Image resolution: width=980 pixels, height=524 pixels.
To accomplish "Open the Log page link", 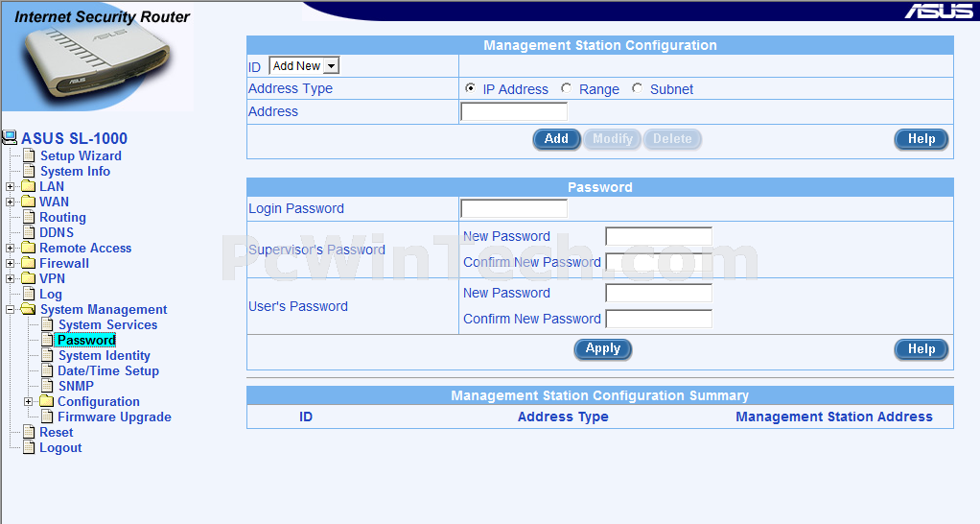I will pyautogui.click(x=51, y=294).
